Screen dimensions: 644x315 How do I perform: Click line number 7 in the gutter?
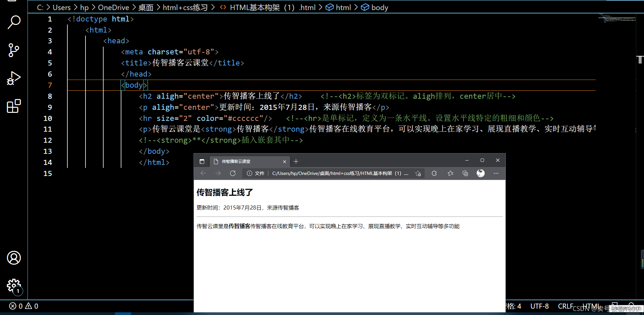coord(50,85)
